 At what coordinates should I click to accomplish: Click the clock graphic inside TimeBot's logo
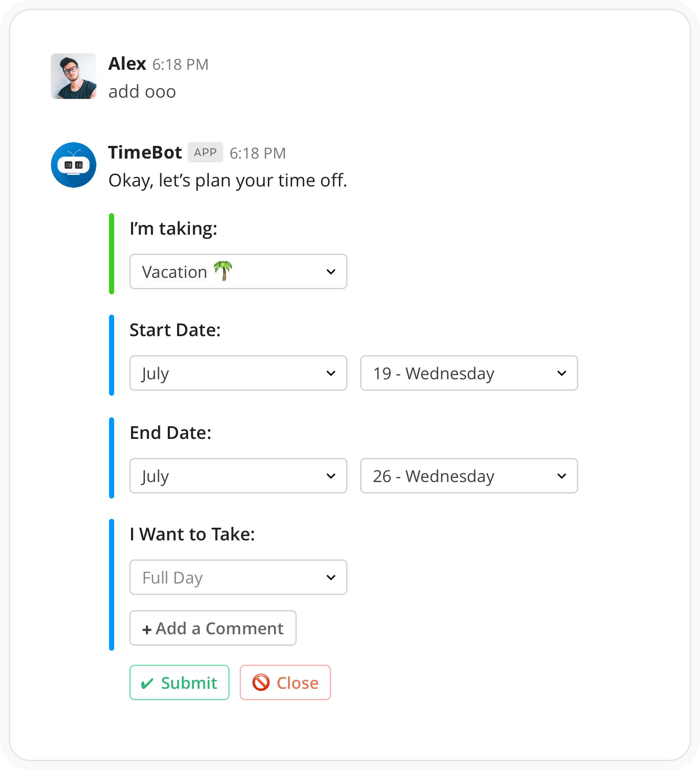[73, 164]
